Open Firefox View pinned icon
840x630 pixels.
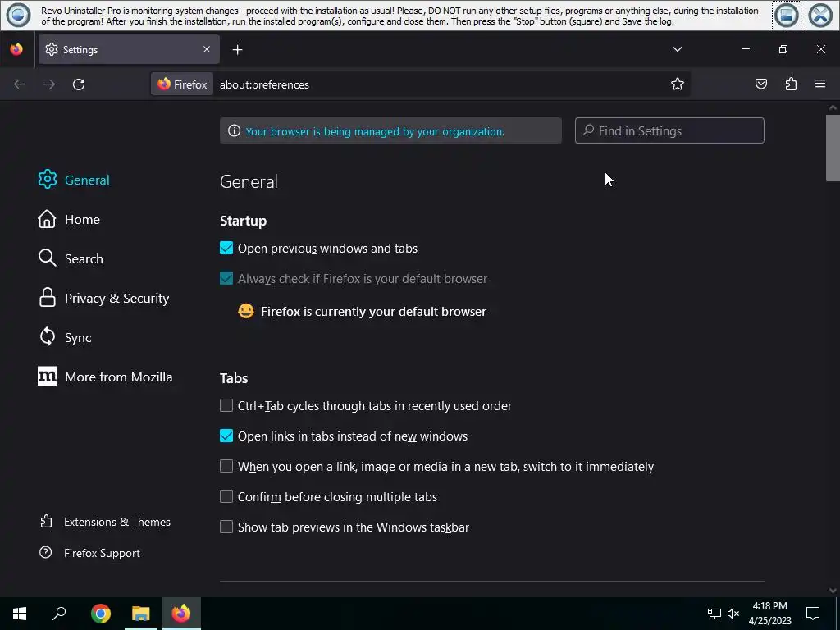click(x=16, y=50)
